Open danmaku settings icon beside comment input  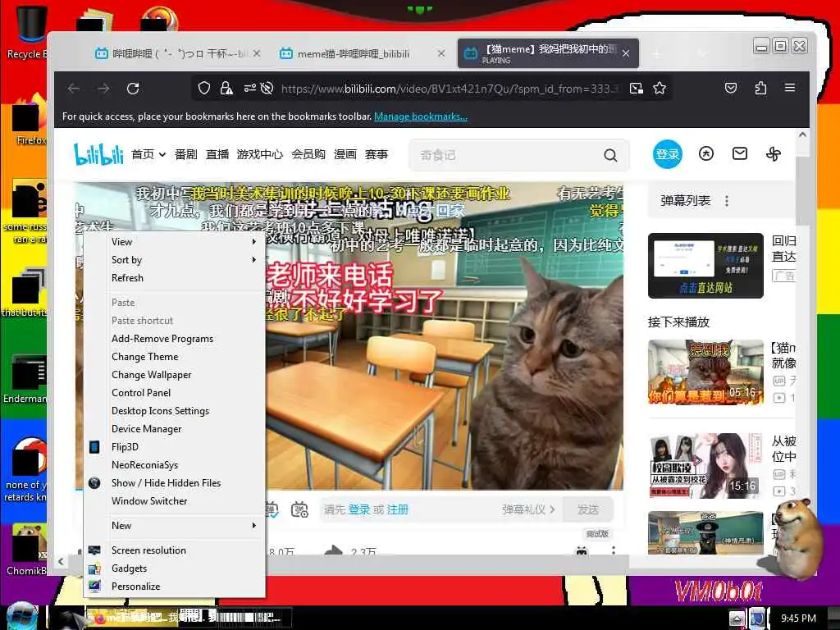[x=299, y=509]
